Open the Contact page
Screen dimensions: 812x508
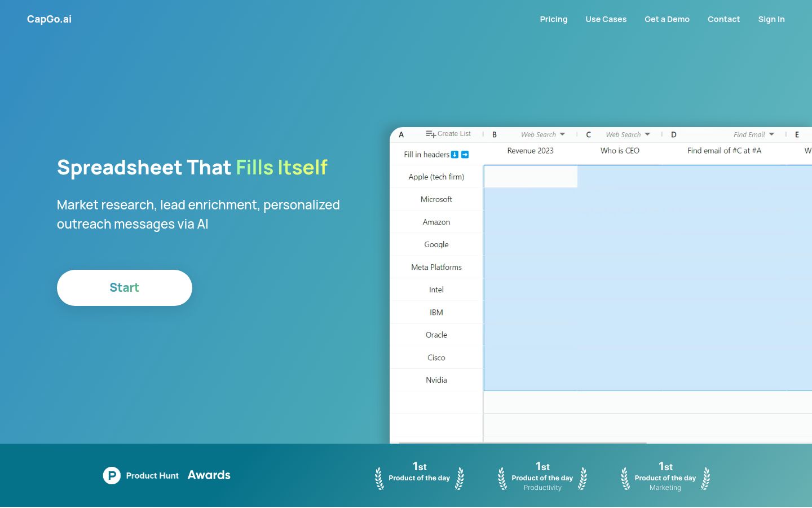[x=723, y=19]
